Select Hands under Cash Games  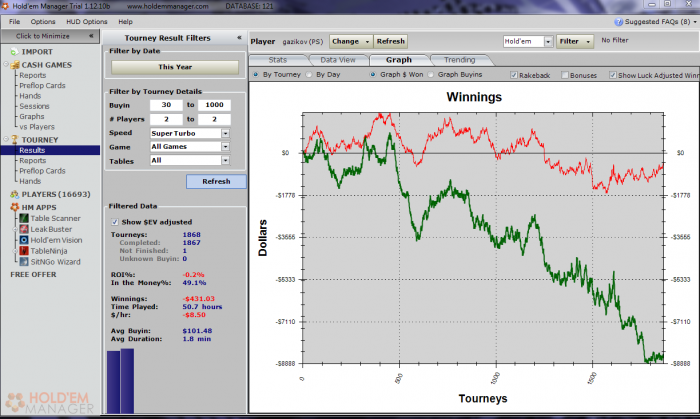tap(30, 96)
